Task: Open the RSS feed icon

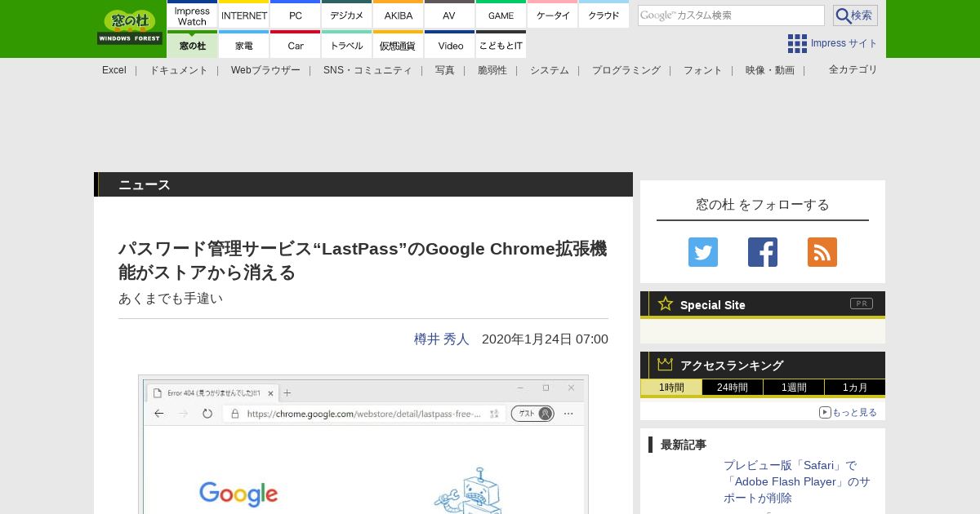Action: [822, 252]
